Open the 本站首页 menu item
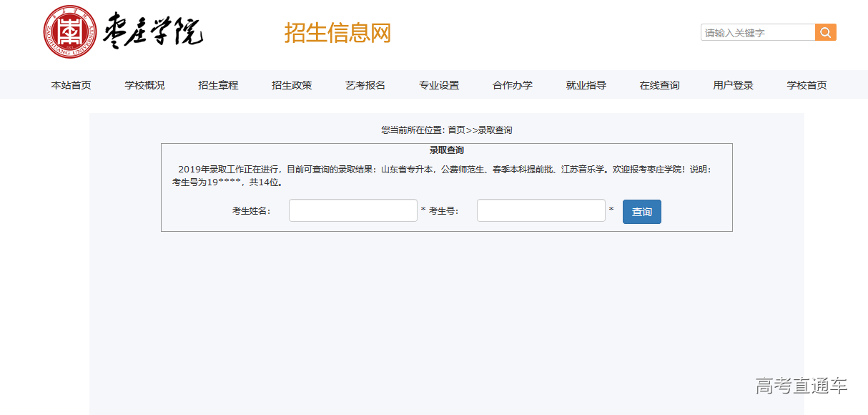Image resolution: width=868 pixels, height=415 pixels. [69, 84]
